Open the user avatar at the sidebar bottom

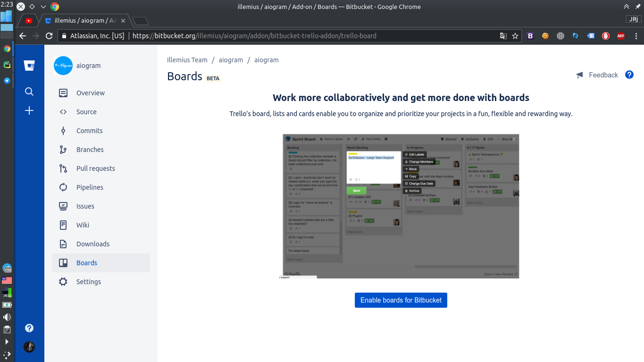coord(29,347)
